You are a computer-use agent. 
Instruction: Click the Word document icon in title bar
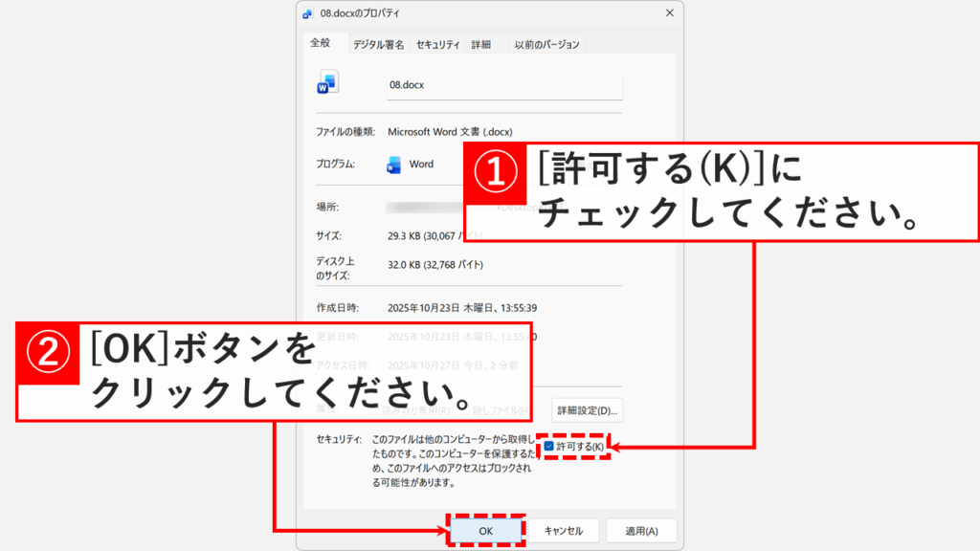pyautogui.click(x=307, y=13)
